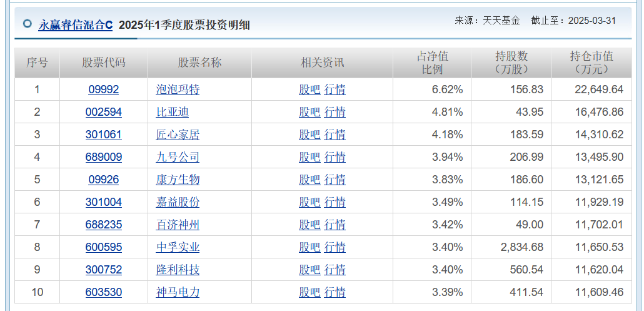Screen dimensions: 644x311
Task: Open the 永赢睿信混合C fund link
Action: pos(75,26)
